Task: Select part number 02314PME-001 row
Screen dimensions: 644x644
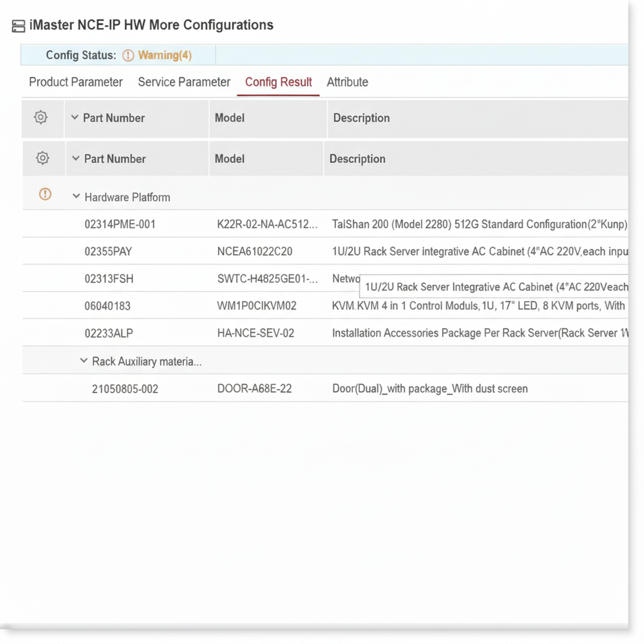Action: [120, 224]
